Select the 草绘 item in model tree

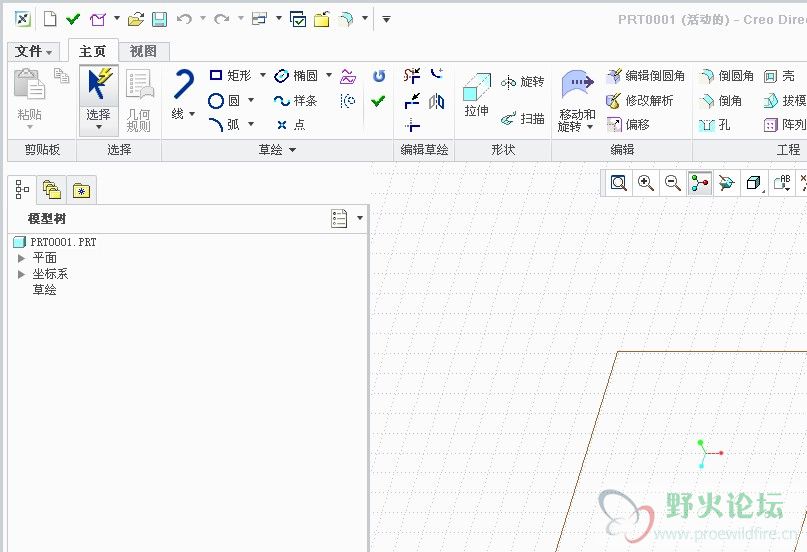point(45,290)
